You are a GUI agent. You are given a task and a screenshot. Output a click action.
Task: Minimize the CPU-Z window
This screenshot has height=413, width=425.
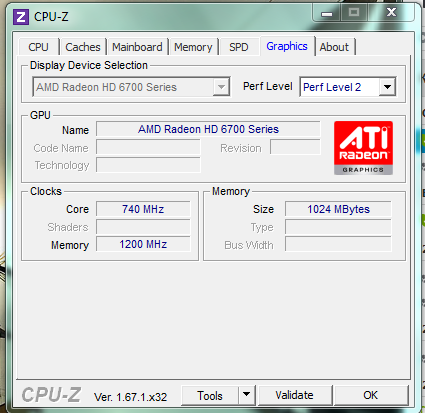pos(327,13)
